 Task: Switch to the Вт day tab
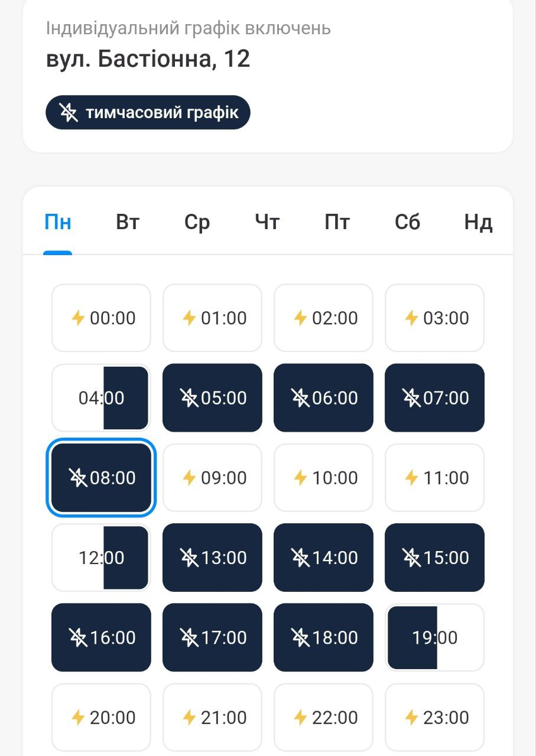[128, 223]
